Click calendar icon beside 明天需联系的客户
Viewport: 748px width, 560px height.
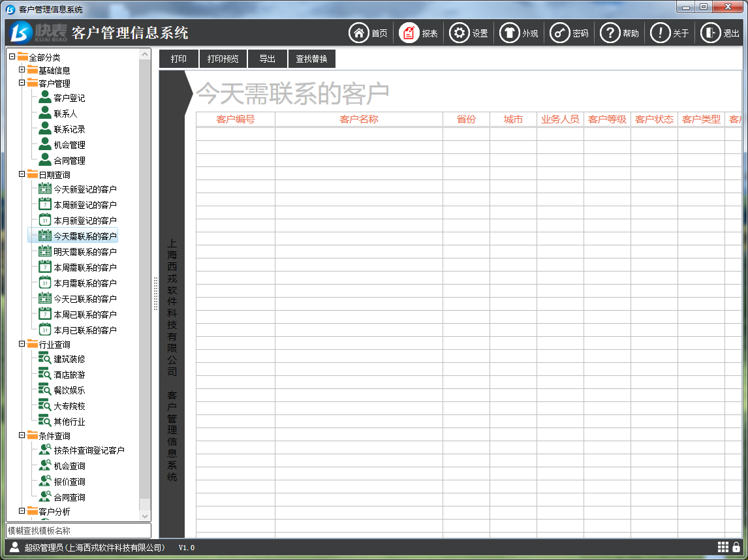click(45, 251)
